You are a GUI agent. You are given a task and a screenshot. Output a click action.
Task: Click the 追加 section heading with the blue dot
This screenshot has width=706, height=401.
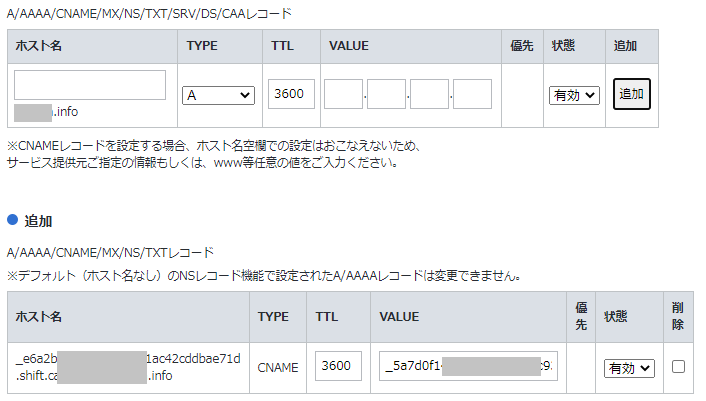pyautogui.click(x=30, y=221)
